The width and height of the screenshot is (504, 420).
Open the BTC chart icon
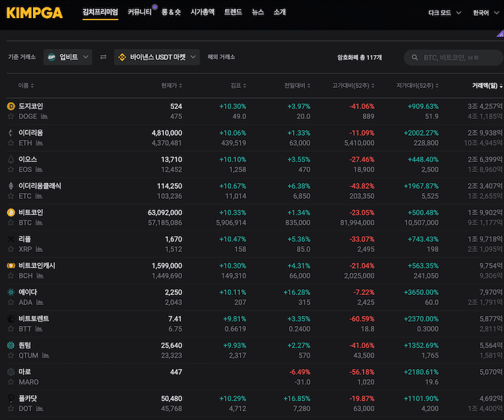pos(39,222)
